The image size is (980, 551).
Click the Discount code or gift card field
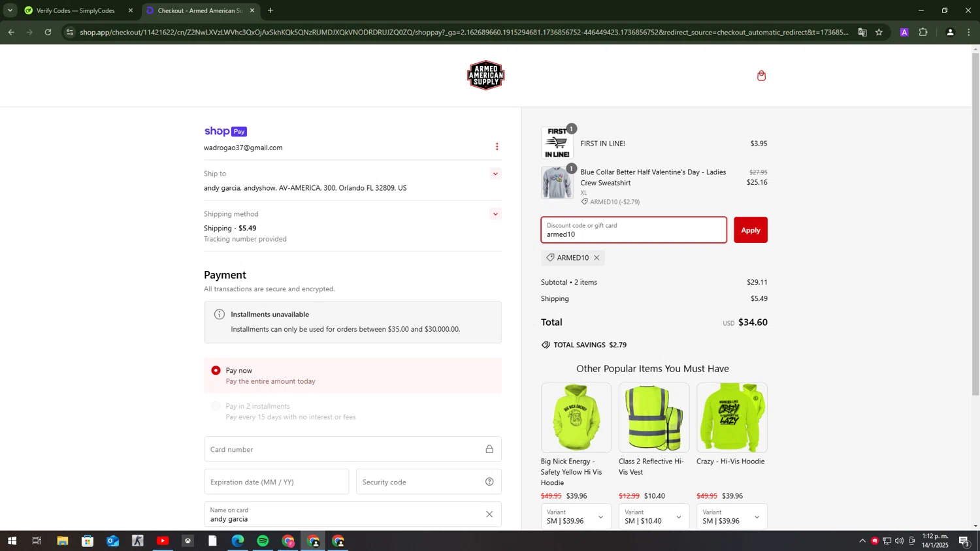click(x=634, y=230)
